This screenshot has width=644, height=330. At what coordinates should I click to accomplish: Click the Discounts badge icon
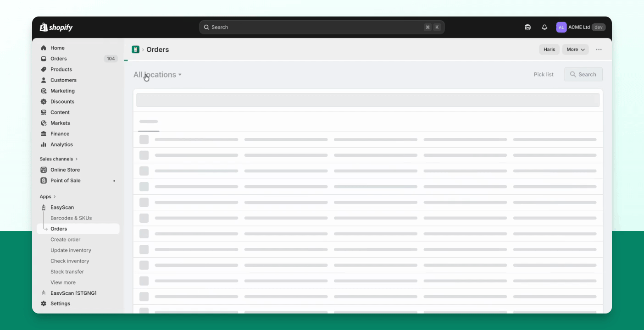click(x=44, y=101)
